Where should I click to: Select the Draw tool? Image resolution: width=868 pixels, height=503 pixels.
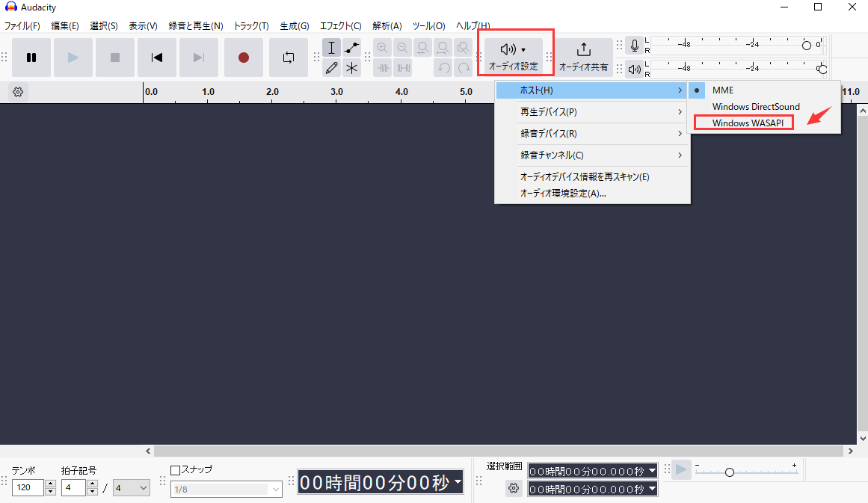pyautogui.click(x=331, y=68)
